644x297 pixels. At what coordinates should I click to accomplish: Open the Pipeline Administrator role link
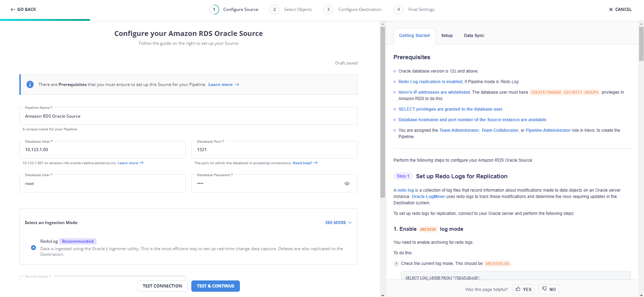pos(548,130)
